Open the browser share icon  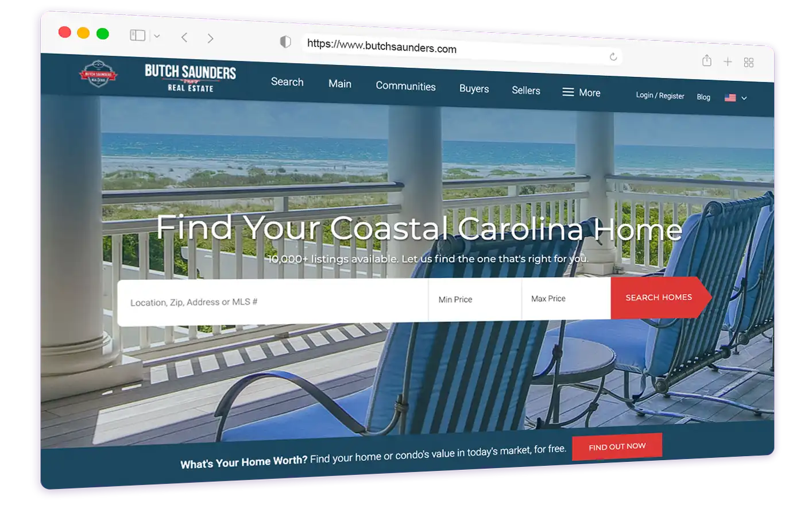(x=707, y=60)
